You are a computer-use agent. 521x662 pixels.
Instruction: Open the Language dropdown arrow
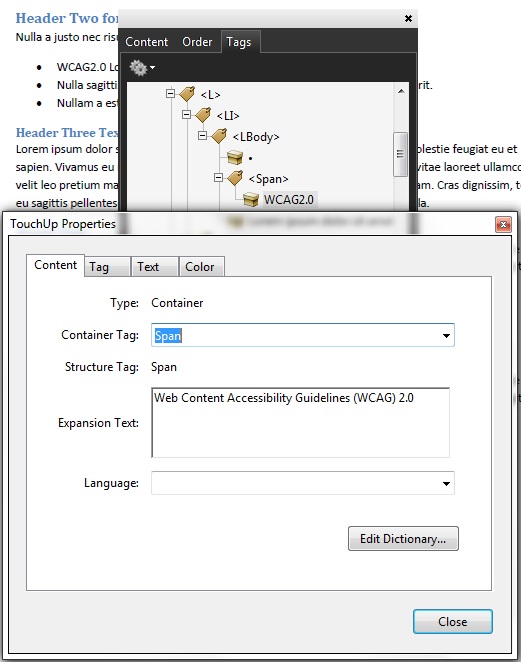click(446, 483)
